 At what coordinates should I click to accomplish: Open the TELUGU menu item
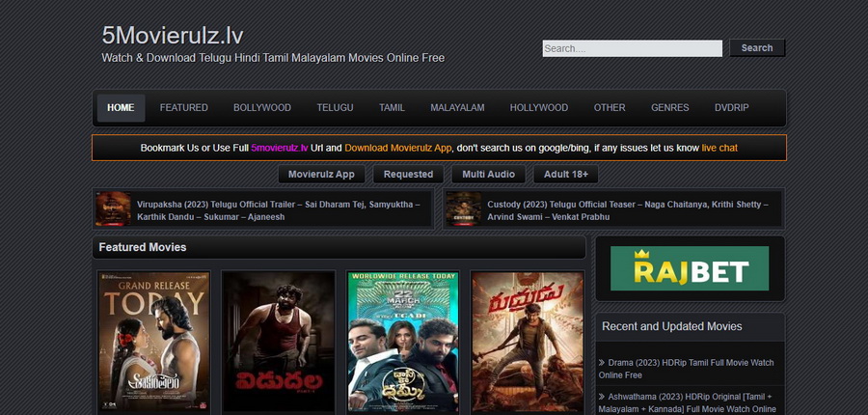(335, 107)
